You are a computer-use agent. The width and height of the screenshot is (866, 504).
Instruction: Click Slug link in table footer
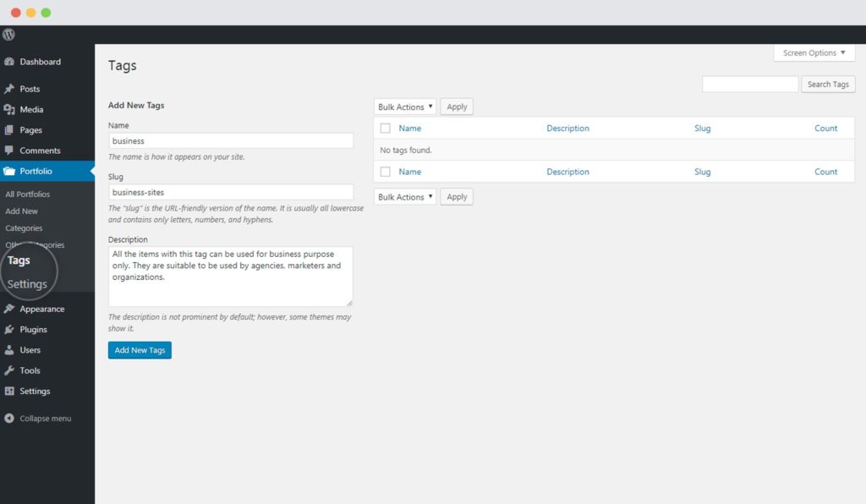[x=703, y=172]
